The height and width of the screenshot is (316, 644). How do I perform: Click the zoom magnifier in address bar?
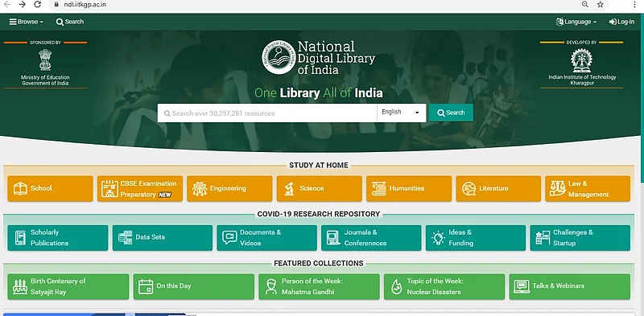585,4
